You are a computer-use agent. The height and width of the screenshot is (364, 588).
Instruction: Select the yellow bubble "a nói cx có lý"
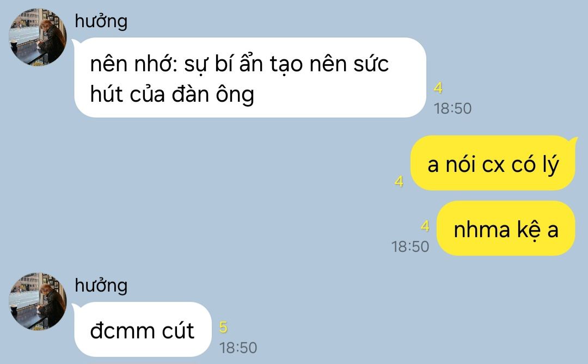(493, 163)
